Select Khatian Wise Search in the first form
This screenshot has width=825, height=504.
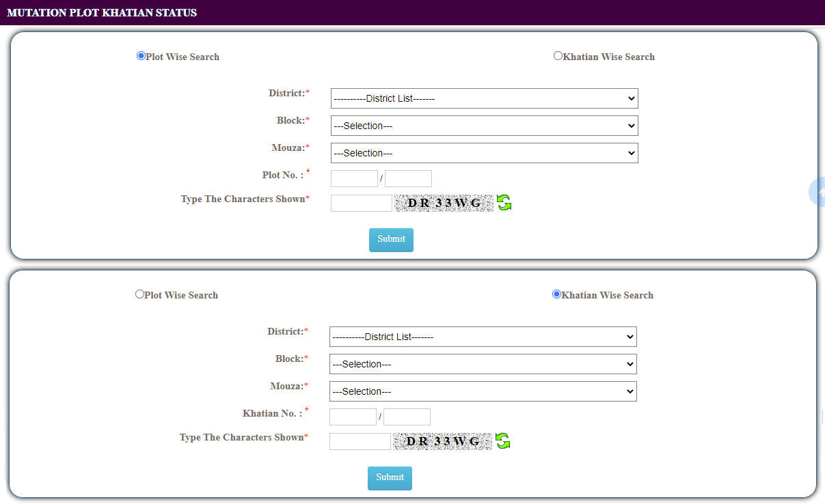click(x=558, y=57)
